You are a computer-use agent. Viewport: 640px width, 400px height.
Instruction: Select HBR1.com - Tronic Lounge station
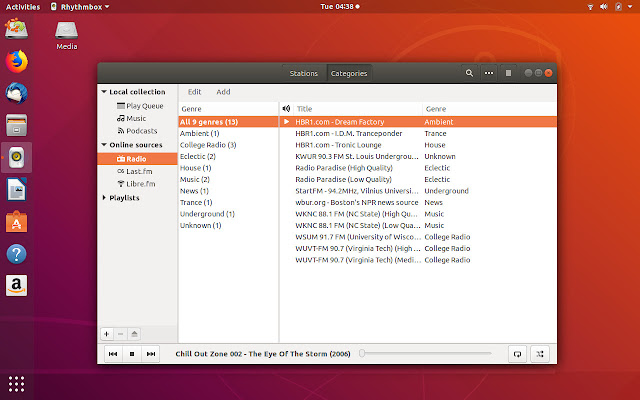(418, 145)
